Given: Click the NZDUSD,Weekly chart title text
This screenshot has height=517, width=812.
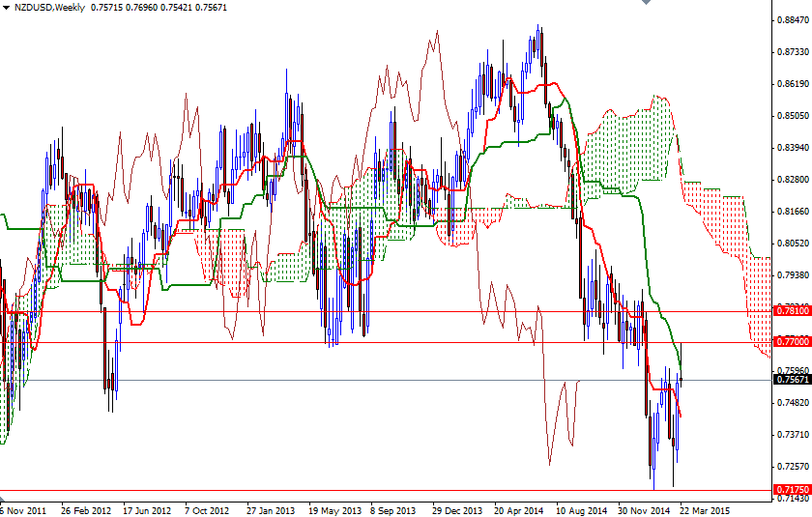Looking at the screenshot, I should 49,8.
